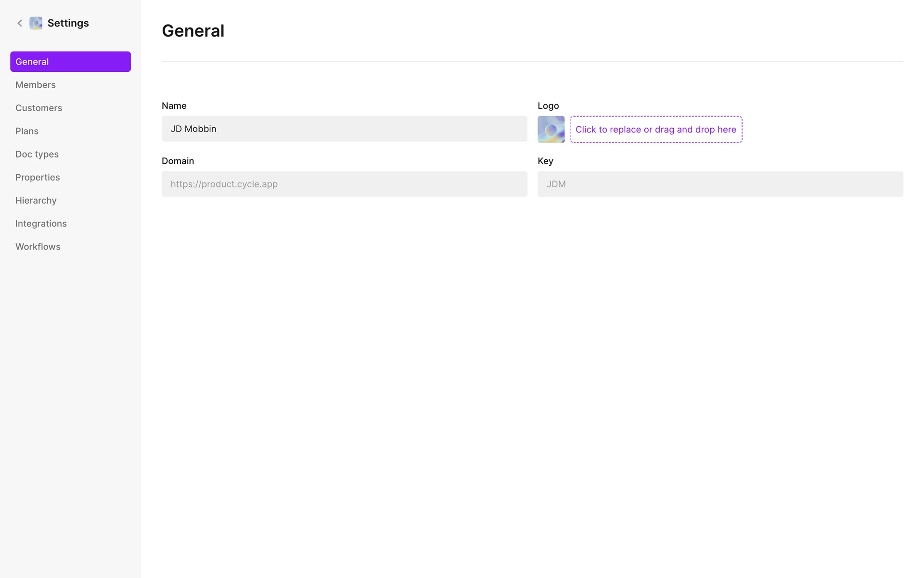Click the workspace logo icon beside Settings

click(36, 23)
